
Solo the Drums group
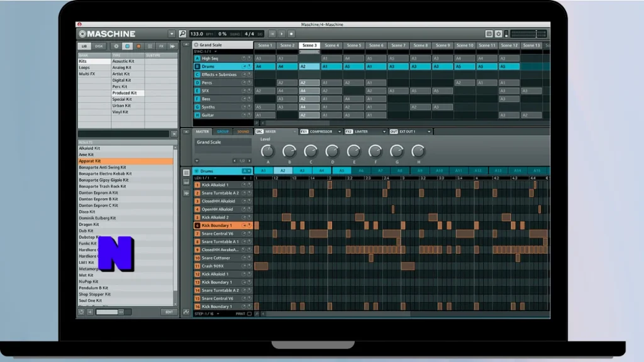coord(244,67)
